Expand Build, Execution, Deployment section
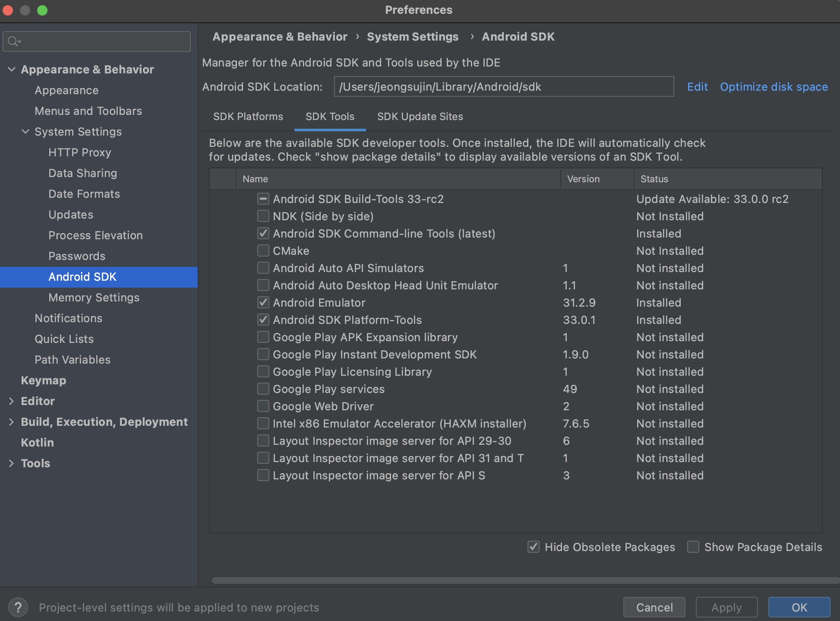Image resolution: width=840 pixels, height=621 pixels. pos(12,422)
